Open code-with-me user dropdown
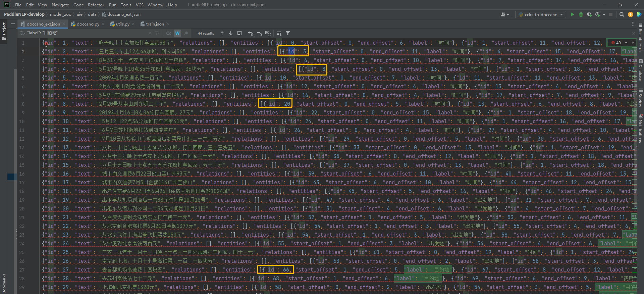This screenshot has width=644, height=294. [x=504, y=14]
